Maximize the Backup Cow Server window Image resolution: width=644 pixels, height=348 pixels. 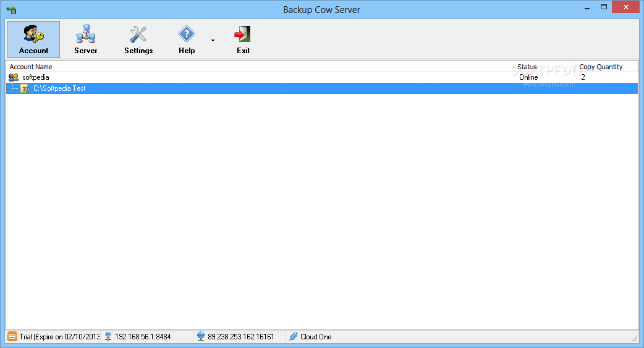pos(604,7)
